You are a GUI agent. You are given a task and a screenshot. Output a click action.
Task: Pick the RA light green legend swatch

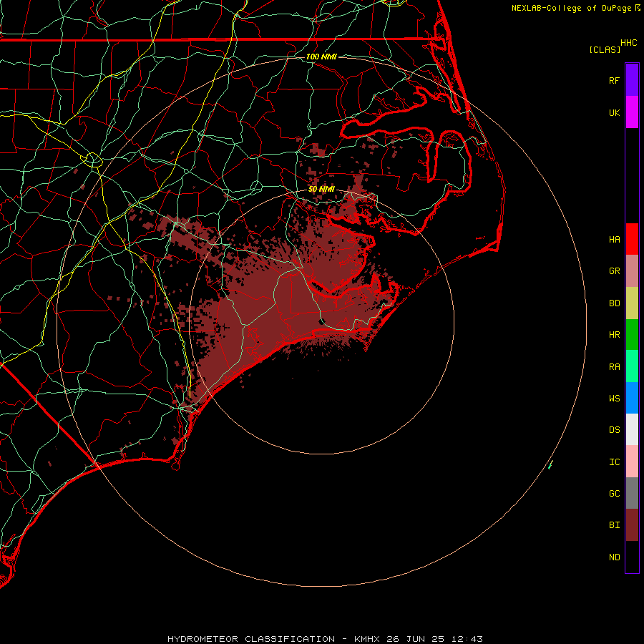(632, 366)
